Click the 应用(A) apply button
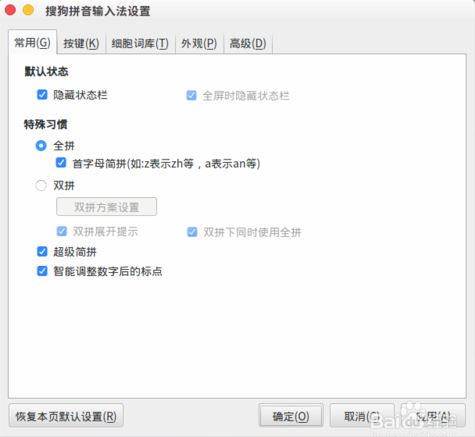This screenshot has height=437, width=475. pos(433,416)
